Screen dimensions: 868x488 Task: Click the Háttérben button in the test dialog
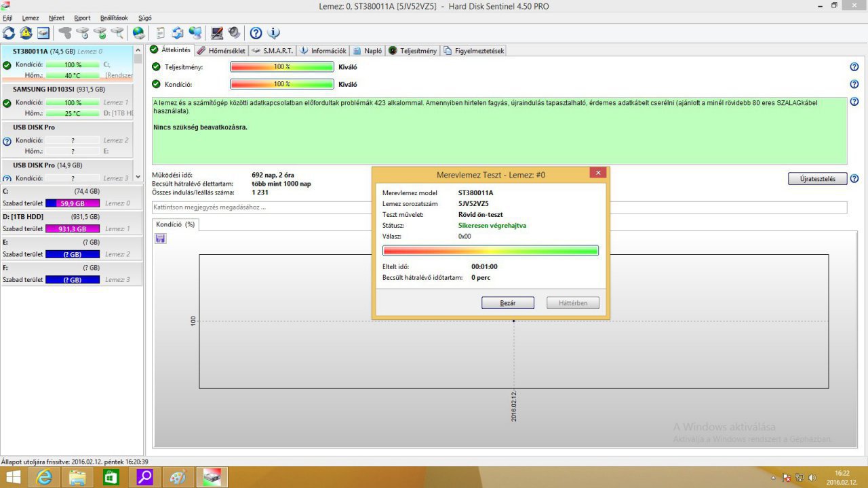coord(573,303)
